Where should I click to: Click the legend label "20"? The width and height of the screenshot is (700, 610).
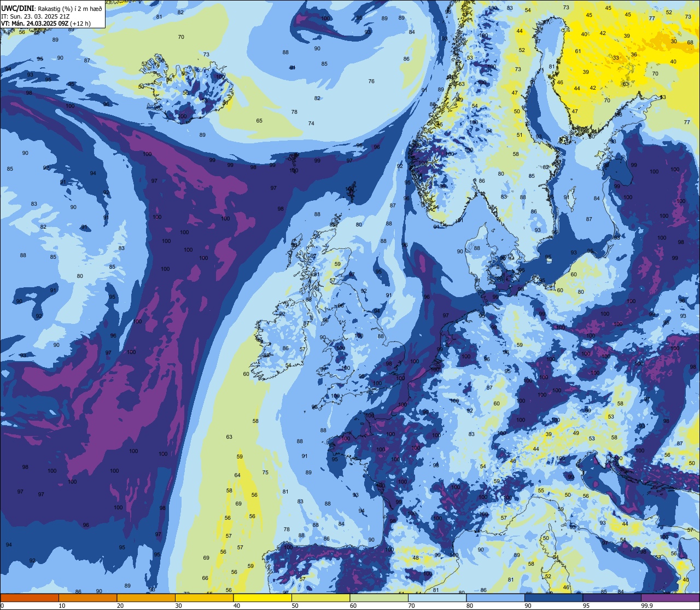click(x=120, y=606)
